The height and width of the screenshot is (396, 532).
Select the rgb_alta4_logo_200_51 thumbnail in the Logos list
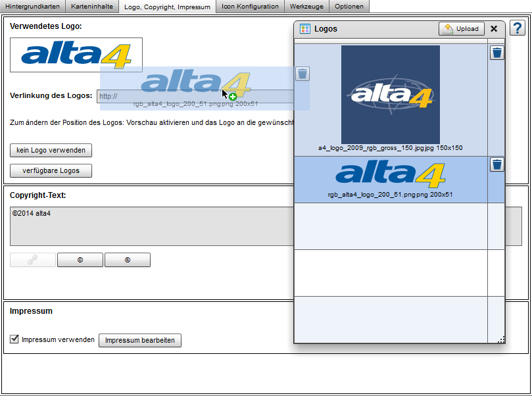(x=390, y=175)
